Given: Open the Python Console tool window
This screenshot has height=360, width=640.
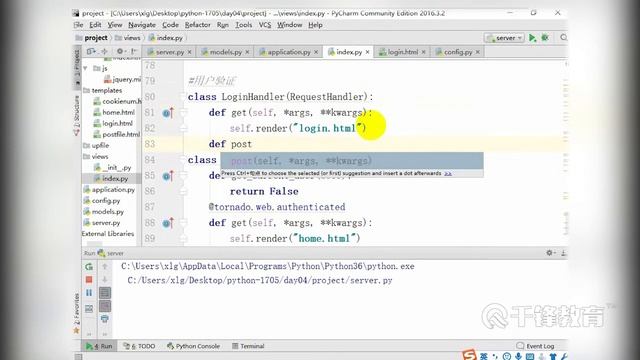Looking at the screenshot, I should [193, 346].
